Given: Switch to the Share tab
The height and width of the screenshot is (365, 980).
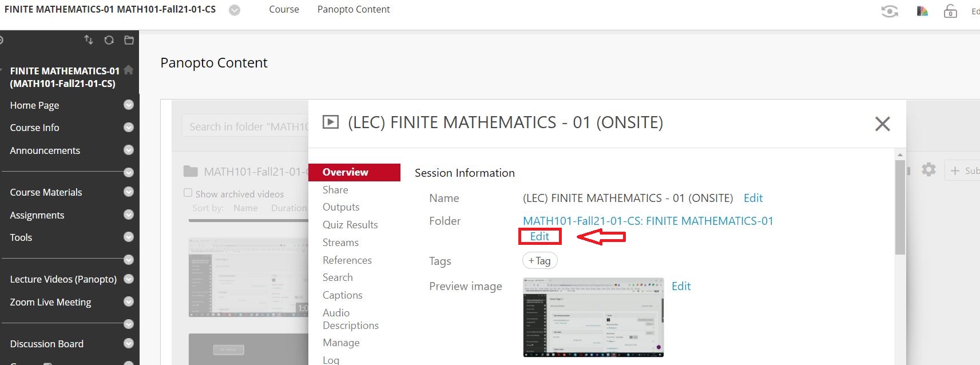Looking at the screenshot, I should point(335,190).
